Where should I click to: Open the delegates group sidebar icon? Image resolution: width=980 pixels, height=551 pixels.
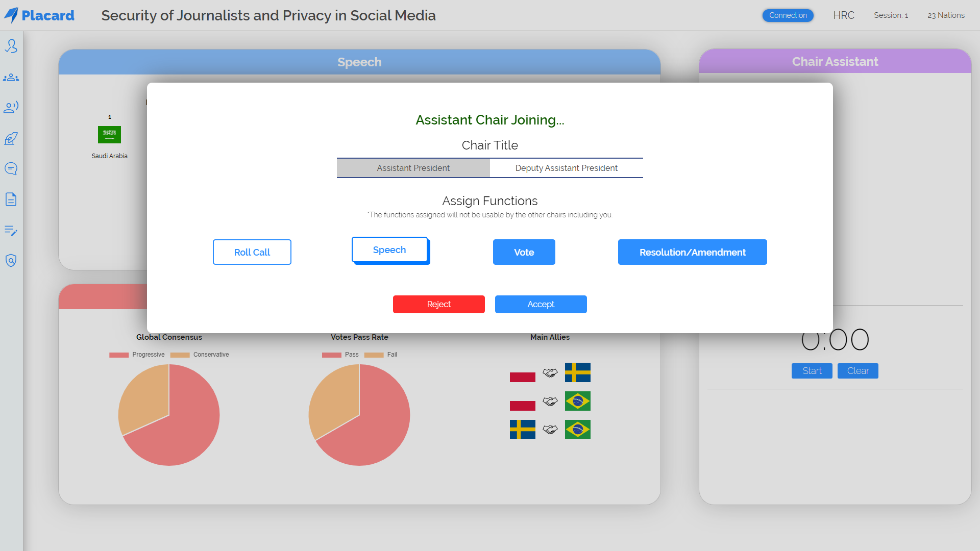[x=11, y=78]
